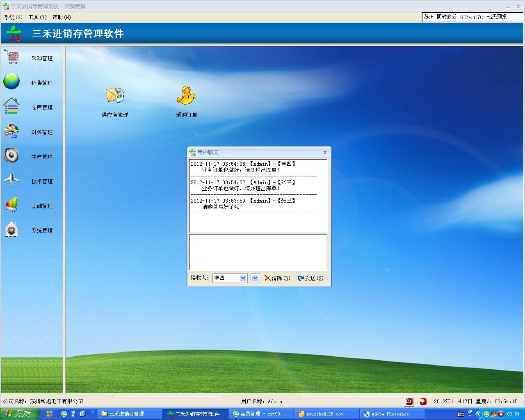Image resolution: width=525 pixels, height=420 pixels.
Task: Click in the chat message input box
Action: click(258, 252)
